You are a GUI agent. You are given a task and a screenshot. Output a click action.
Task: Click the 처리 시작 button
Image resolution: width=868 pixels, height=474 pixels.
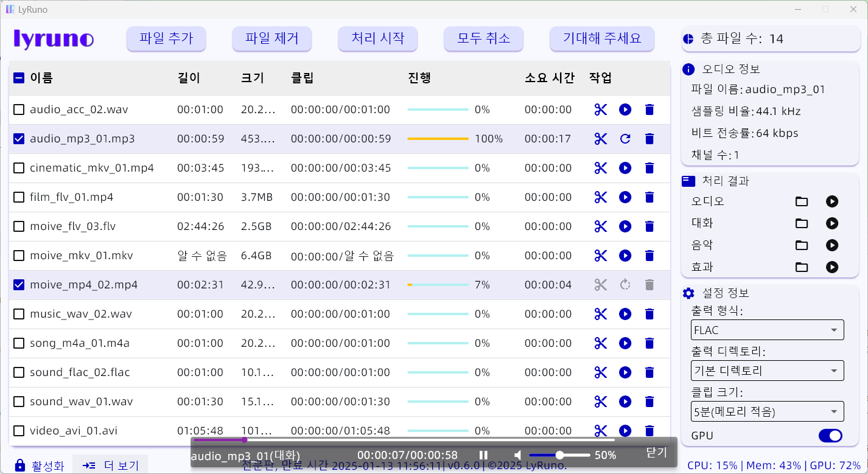click(377, 38)
